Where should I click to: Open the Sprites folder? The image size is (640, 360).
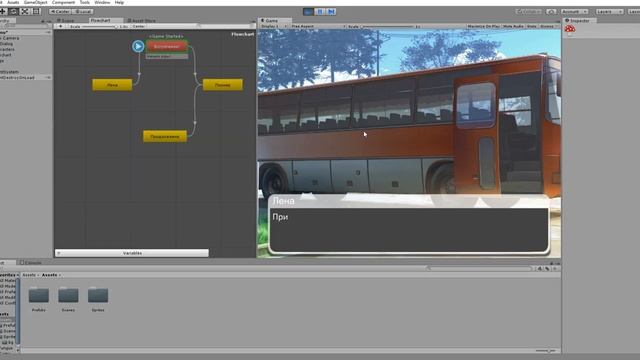coord(98,299)
